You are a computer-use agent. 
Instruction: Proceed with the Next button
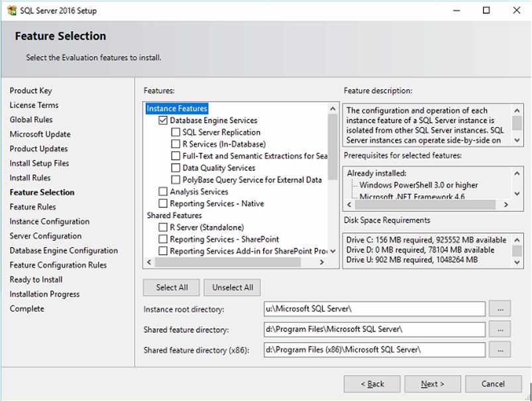point(433,384)
